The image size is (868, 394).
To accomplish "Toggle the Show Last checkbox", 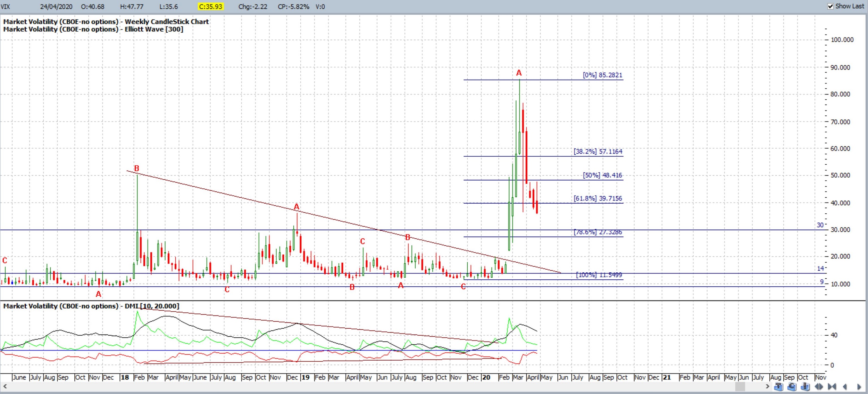I will click(x=831, y=6).
